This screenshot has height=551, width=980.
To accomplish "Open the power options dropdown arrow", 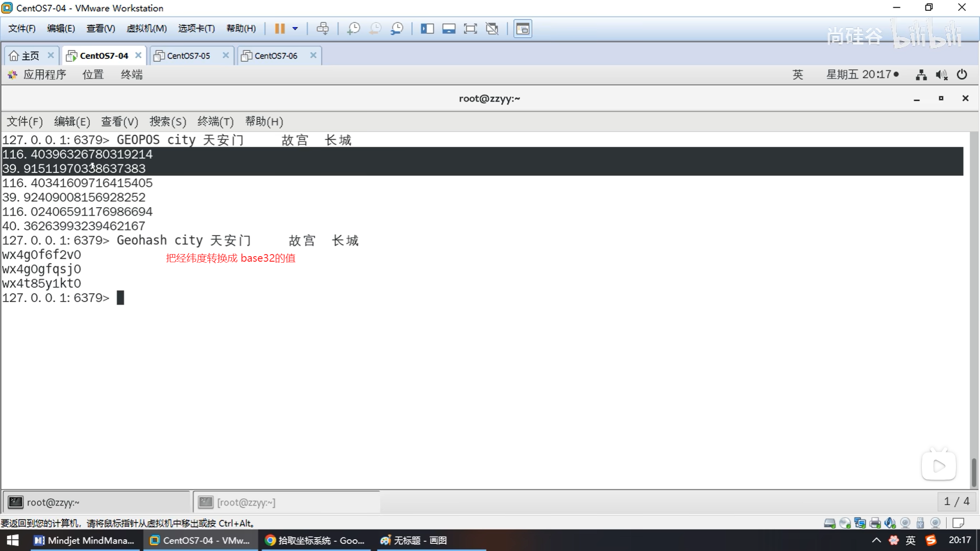I will point(295,29).
